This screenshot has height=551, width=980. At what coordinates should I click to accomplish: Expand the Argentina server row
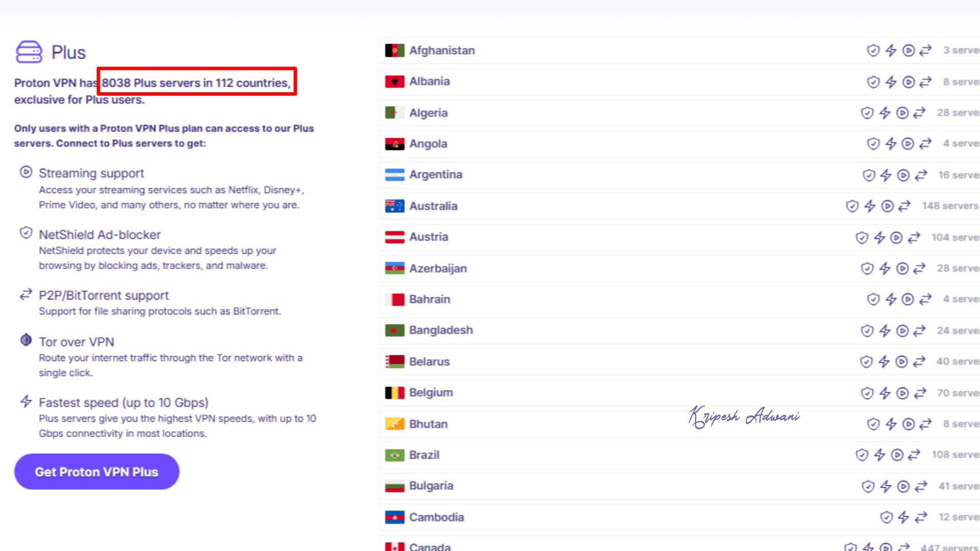pos(435,175)
